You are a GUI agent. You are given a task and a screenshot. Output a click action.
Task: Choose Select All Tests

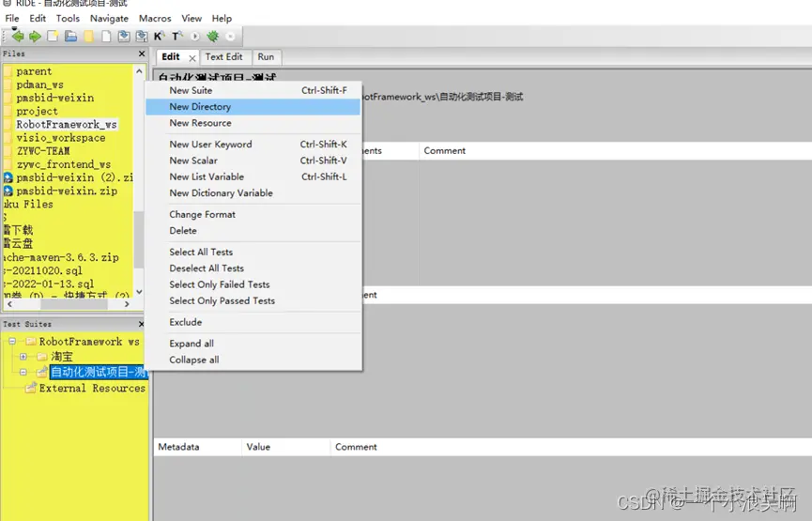coord(253,253)
